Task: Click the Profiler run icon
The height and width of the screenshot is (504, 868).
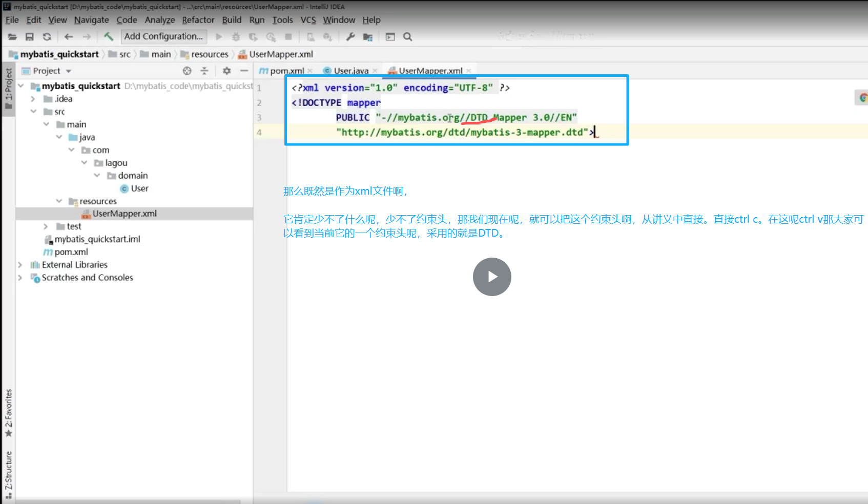Action: pyautogui.click(x=271, y=37)
